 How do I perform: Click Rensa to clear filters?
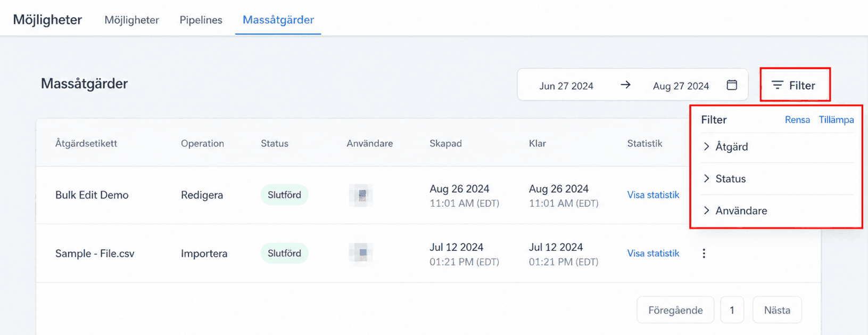[797, 120]
